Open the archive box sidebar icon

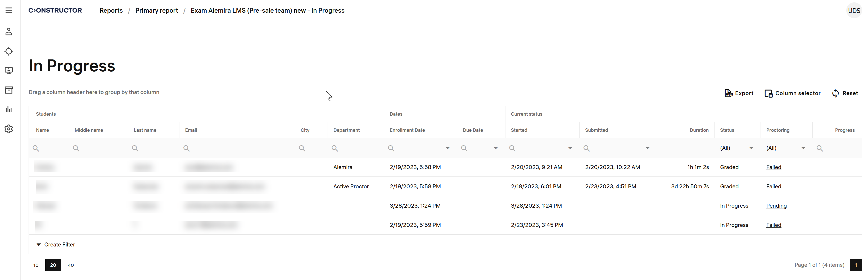9,90
